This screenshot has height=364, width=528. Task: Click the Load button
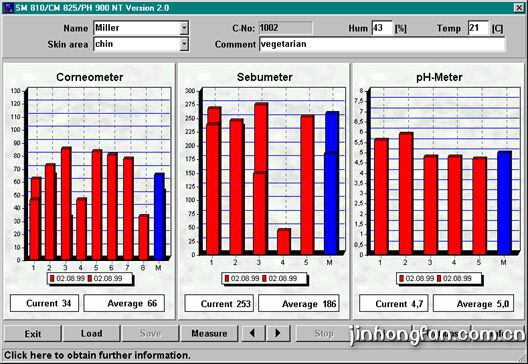[x=91, y=333]
